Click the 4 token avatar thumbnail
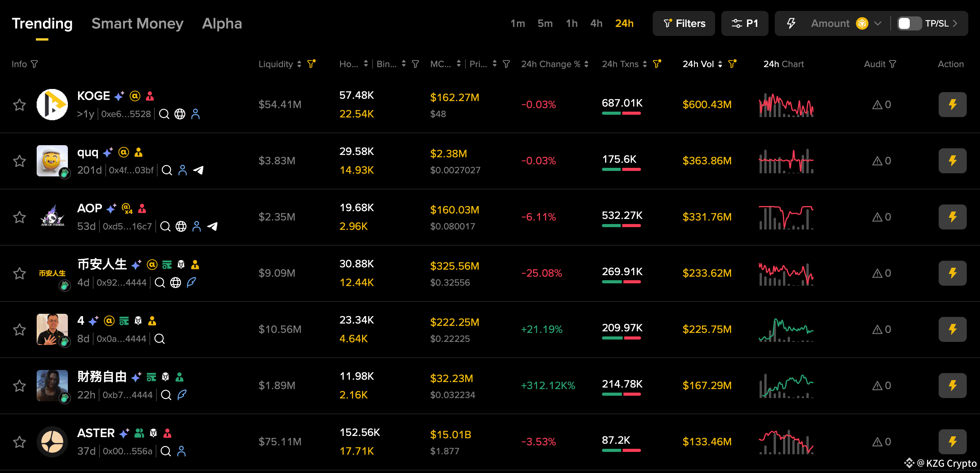Image resolution: width=980 pixels, height=473 pixels. 52,329
